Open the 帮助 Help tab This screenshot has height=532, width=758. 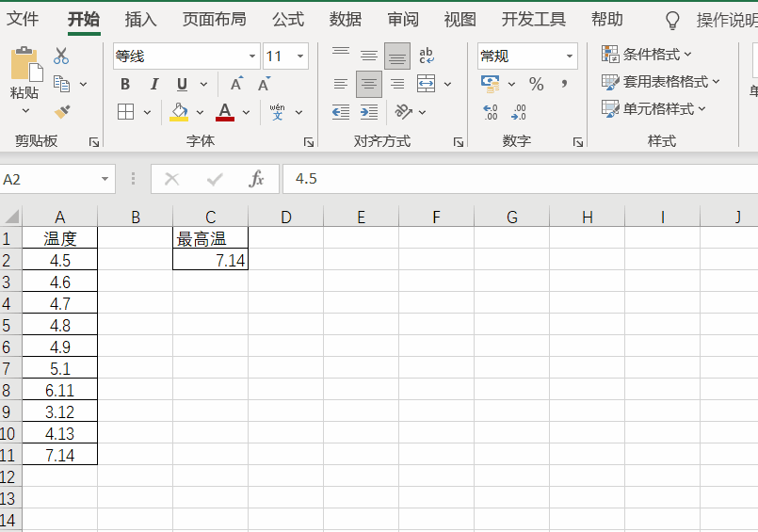click(x=607, y=20)
